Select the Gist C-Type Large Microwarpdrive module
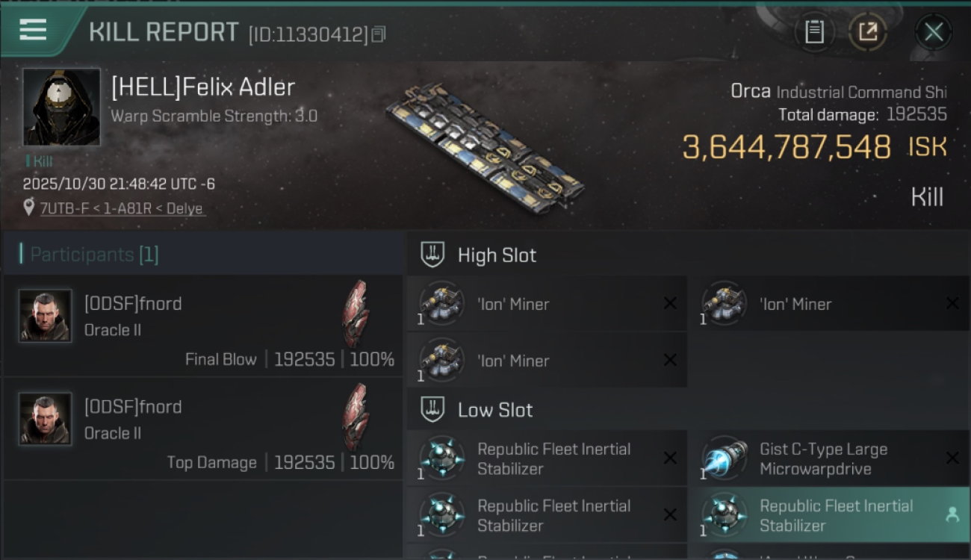This screenshot has height=560, width=971. 822,458
